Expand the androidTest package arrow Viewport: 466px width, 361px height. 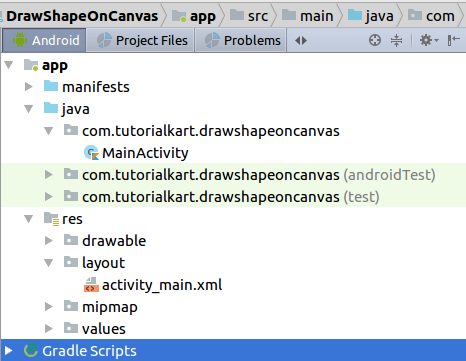[49, 174]
